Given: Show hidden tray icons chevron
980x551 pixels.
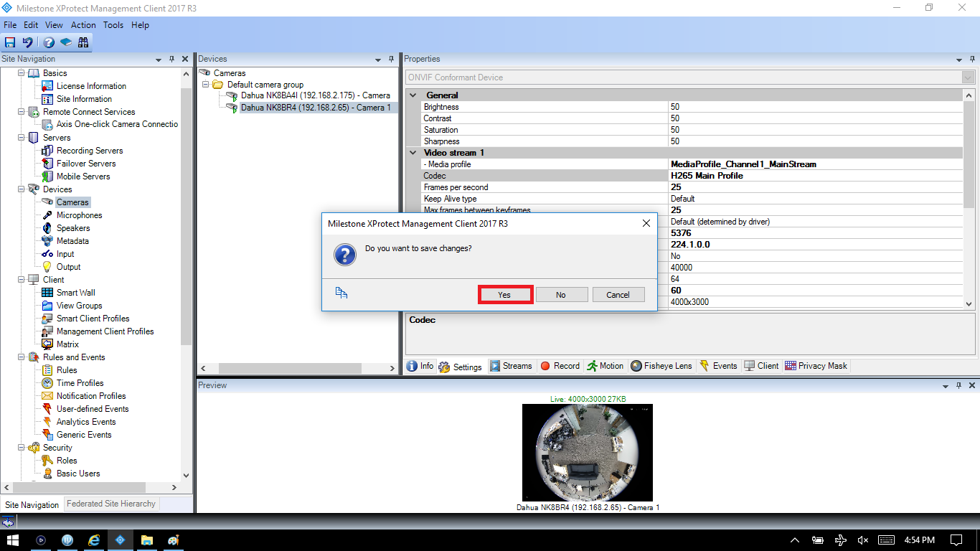Looking at the screenshot, I should [795, 540].
